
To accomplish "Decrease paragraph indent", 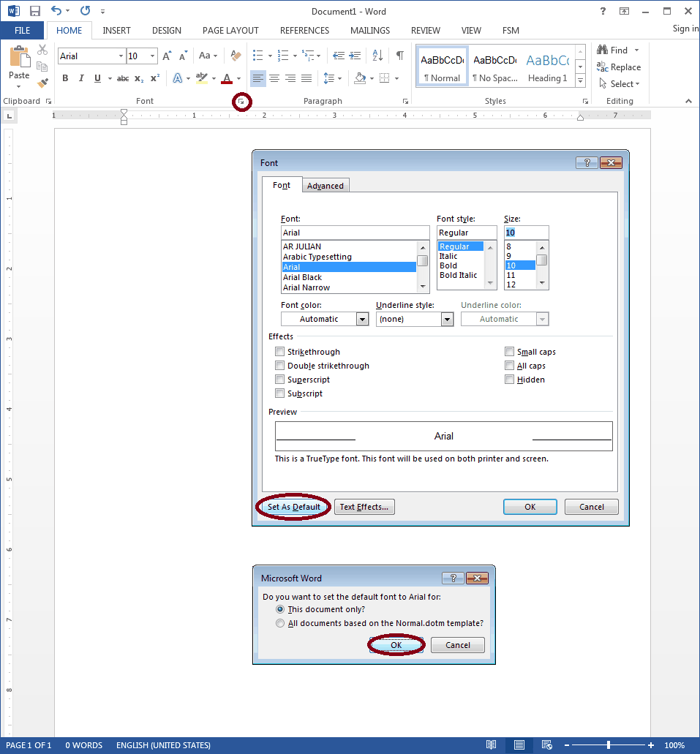I will click(x=339, y=56).
